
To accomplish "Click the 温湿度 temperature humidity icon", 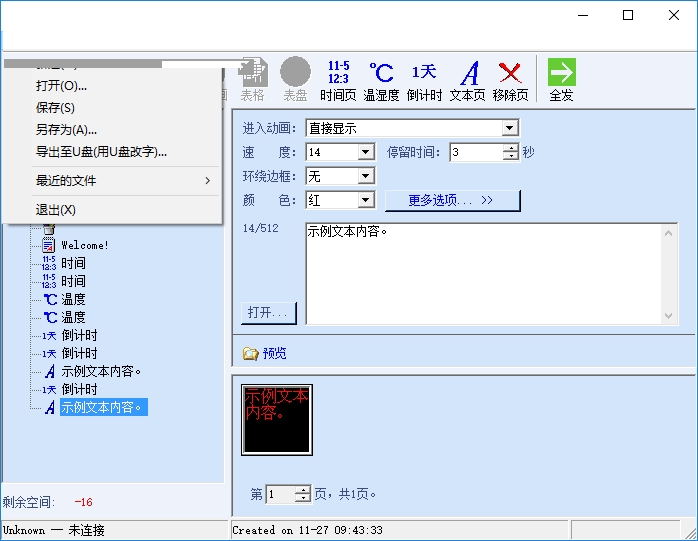I will click(381, 80).
